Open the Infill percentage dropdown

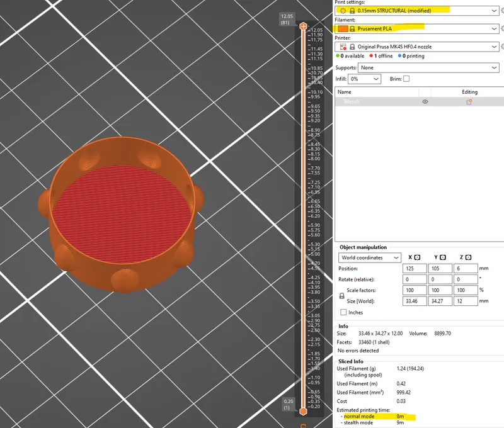[x=365, y=79]
